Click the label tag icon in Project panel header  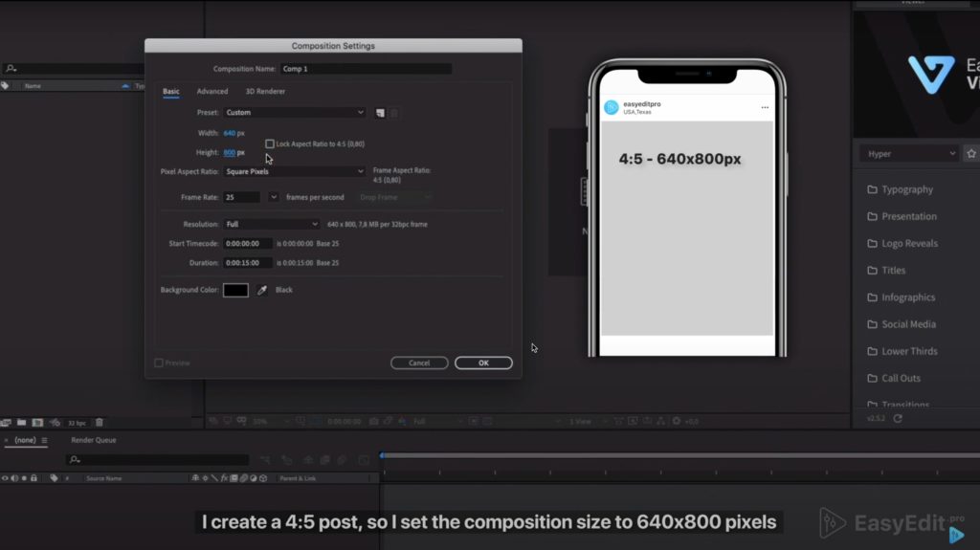(5, 86)
